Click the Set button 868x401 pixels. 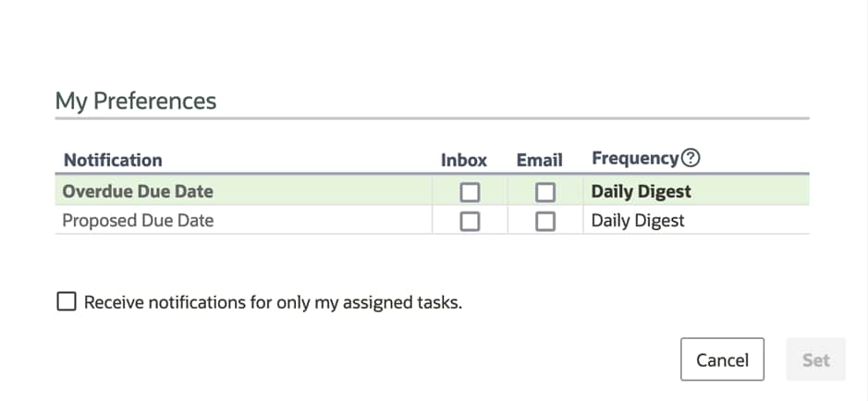[815, 359]
